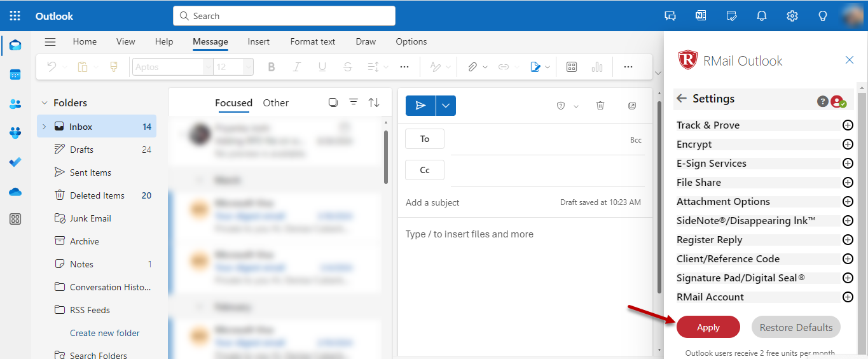Open the Format text ribbon tab
The image size is (868, 359).
coord(313,42)
